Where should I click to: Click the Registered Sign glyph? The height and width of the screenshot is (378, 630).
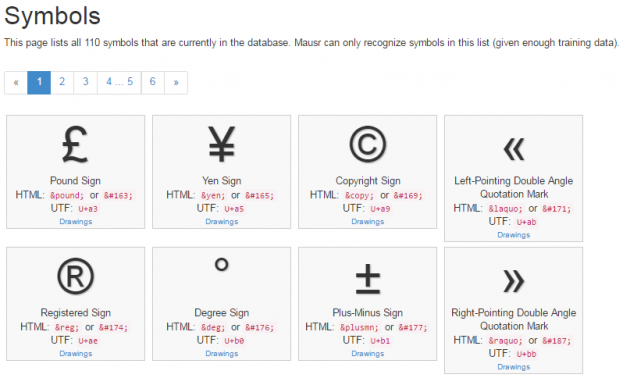(x=75, y=276)
